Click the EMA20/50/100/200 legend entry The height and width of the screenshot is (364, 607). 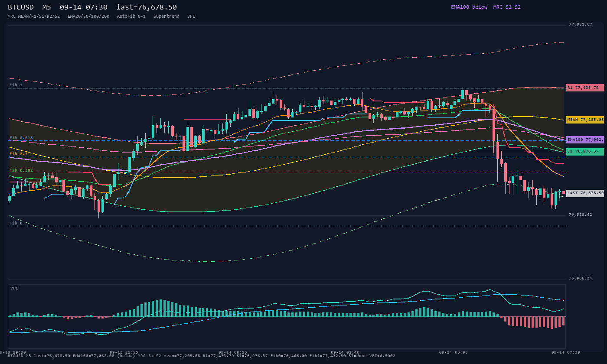point(88,16)
